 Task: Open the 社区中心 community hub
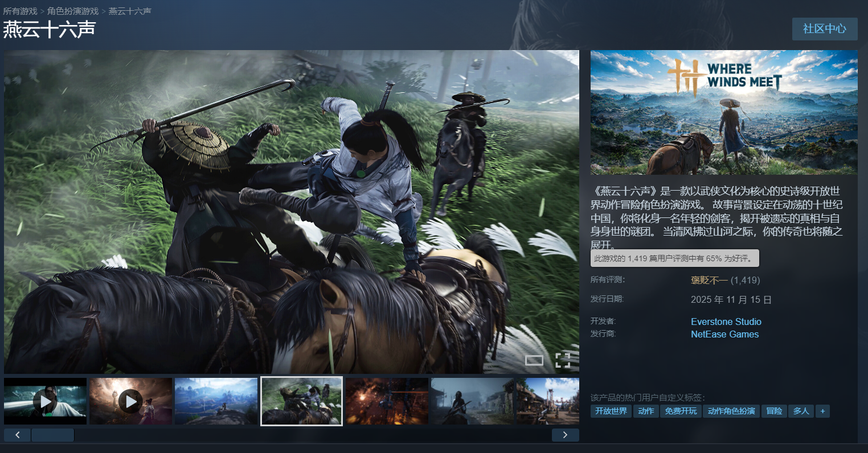tap(825, 29)
